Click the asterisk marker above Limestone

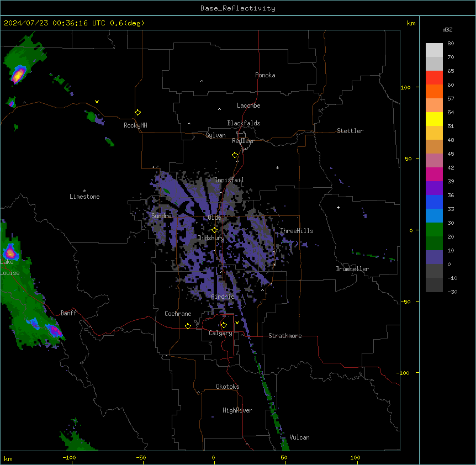pos(84,191)
